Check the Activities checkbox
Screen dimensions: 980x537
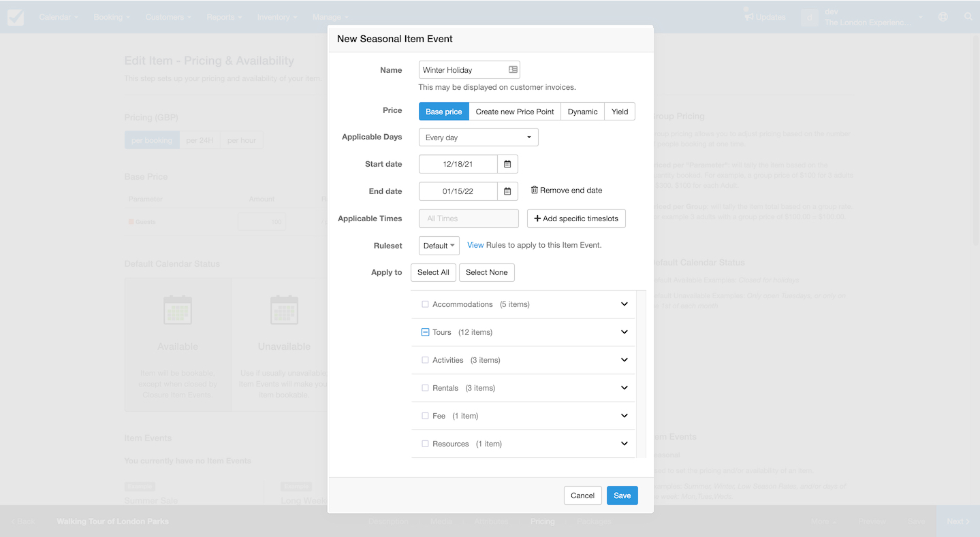(425, 360)
